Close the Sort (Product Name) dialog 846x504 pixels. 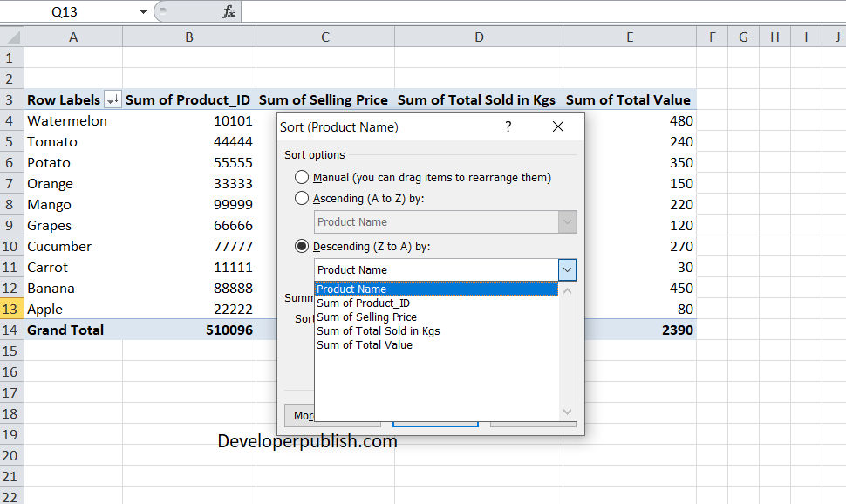pyautogui.click(x=557, y=126)
